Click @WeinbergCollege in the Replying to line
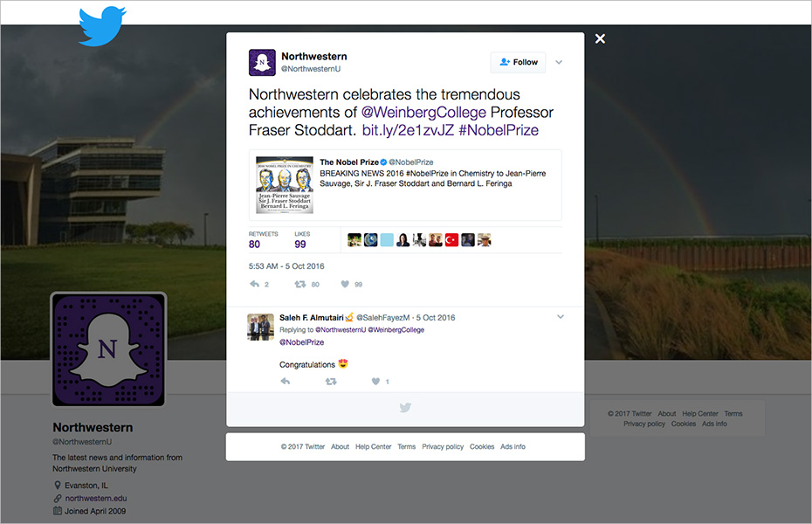This screenshot has width=812, height=524. click(x=396, y=330)
